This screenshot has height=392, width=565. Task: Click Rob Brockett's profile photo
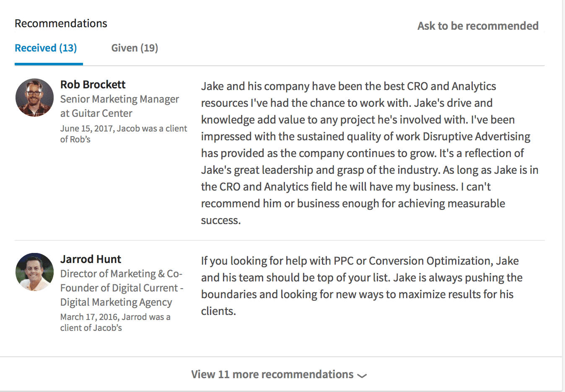pos(34,97)
